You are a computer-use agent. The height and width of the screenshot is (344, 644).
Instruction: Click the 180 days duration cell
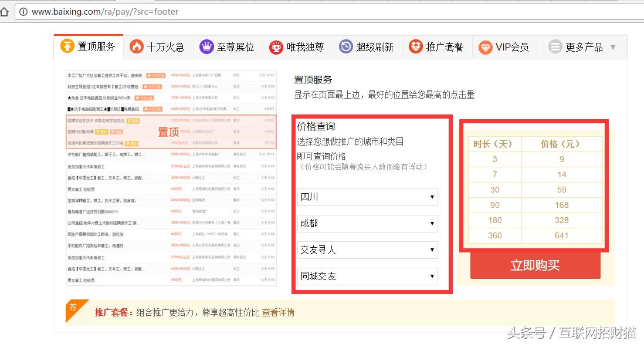495,220
